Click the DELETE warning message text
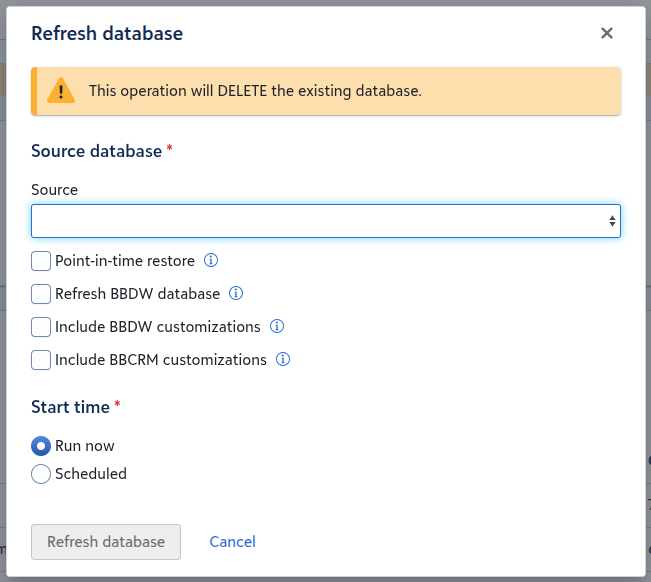Viewport: 651px width, 582px height. [x=255, y=91]
